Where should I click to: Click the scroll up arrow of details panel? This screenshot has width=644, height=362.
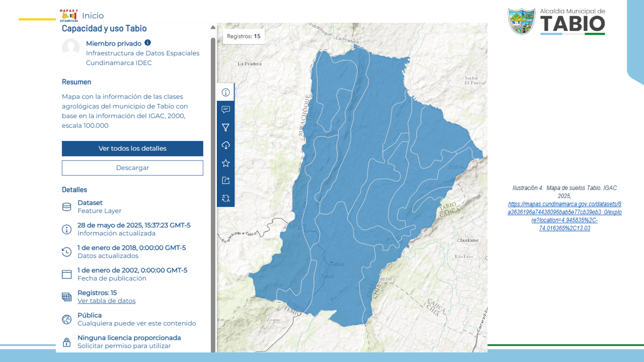coord(213,28)
